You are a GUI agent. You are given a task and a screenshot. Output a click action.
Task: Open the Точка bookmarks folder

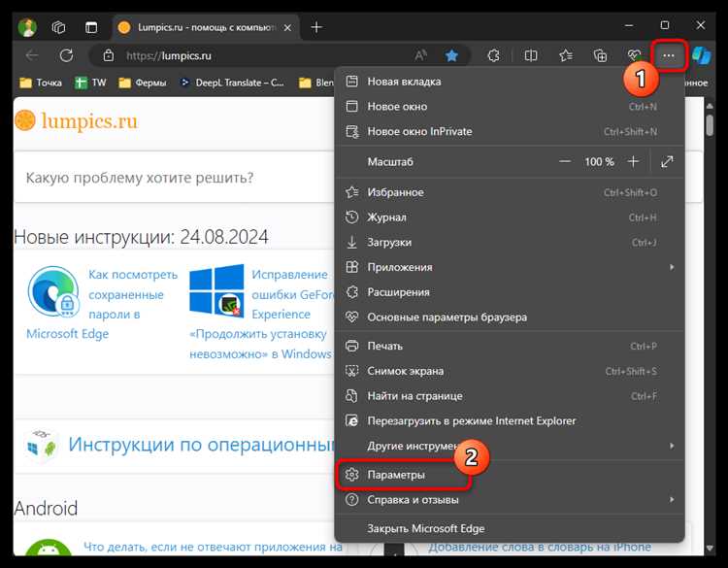click(41, 83)
